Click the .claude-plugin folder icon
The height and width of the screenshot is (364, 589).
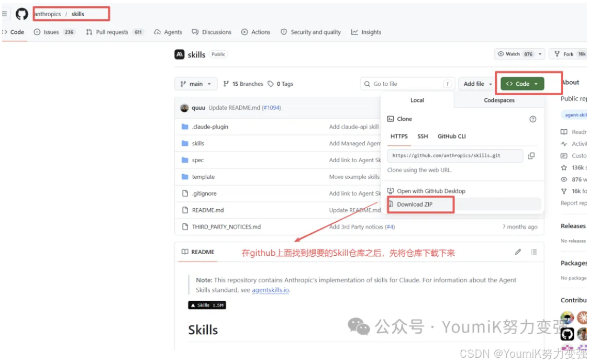pyautogui.click(x=185, y=127)
